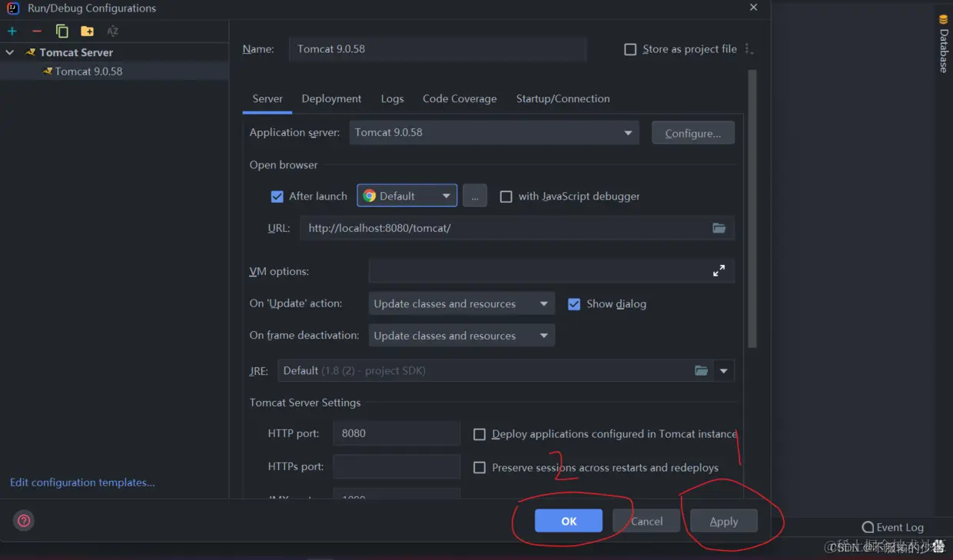This screenshot has height=560, width=953.
Task: Open the Application server dropdown
Action: [494, 132]
